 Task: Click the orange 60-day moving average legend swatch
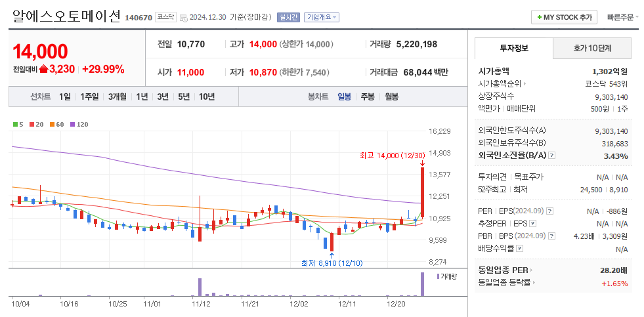(x=52, y=125)
